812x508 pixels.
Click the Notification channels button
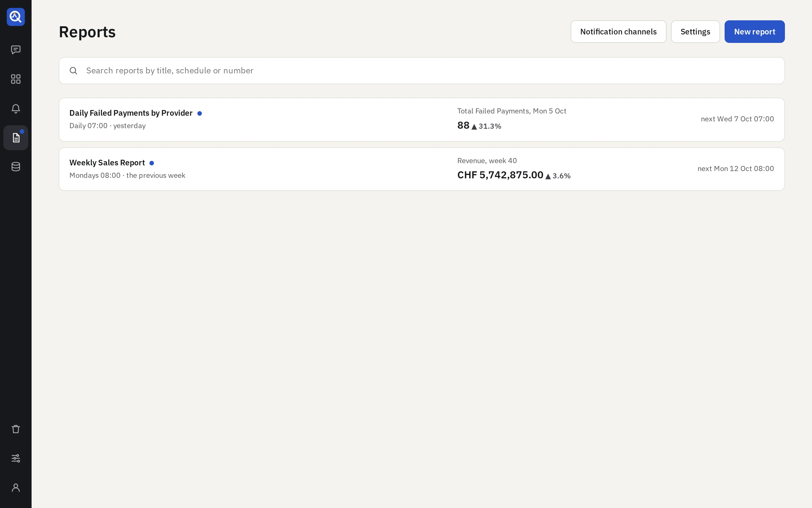click(x=618, y=32)
